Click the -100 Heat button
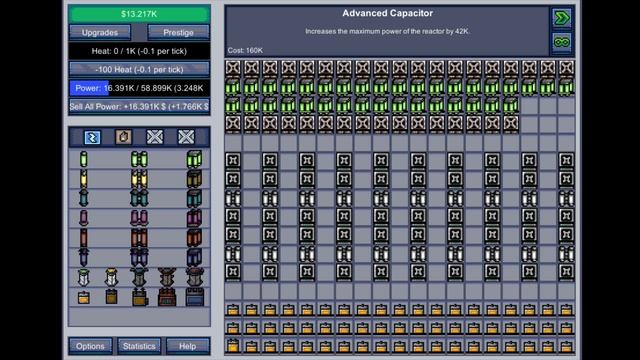Viewport: 640px width, 360px height. click(139, 69)
